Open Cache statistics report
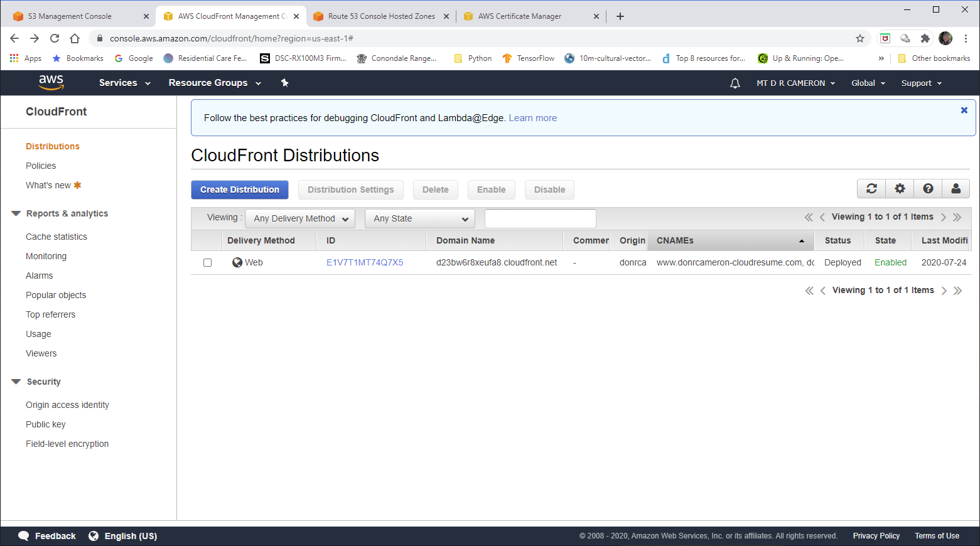The height and width of the screenshot is (546, 980). coord(57,237)
